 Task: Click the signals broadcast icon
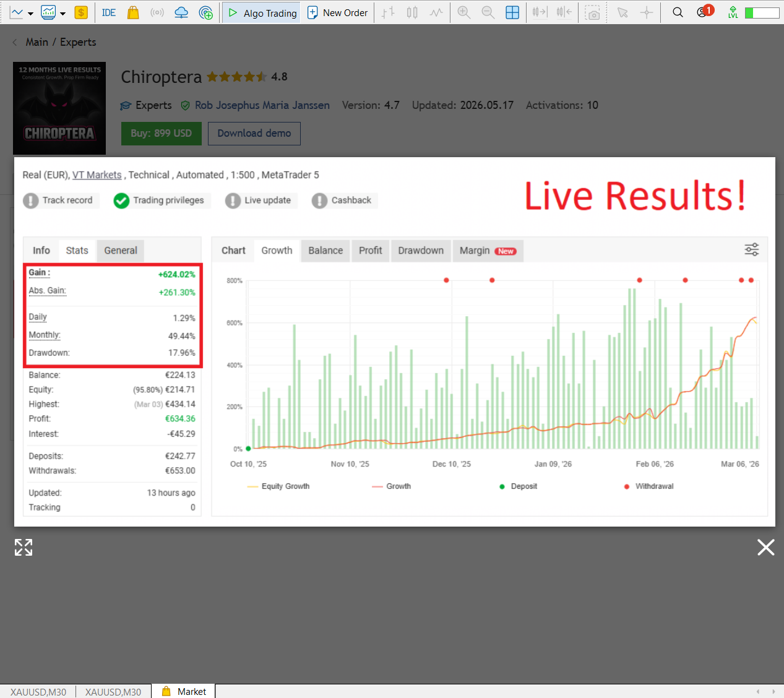click(x=157, y=12)
